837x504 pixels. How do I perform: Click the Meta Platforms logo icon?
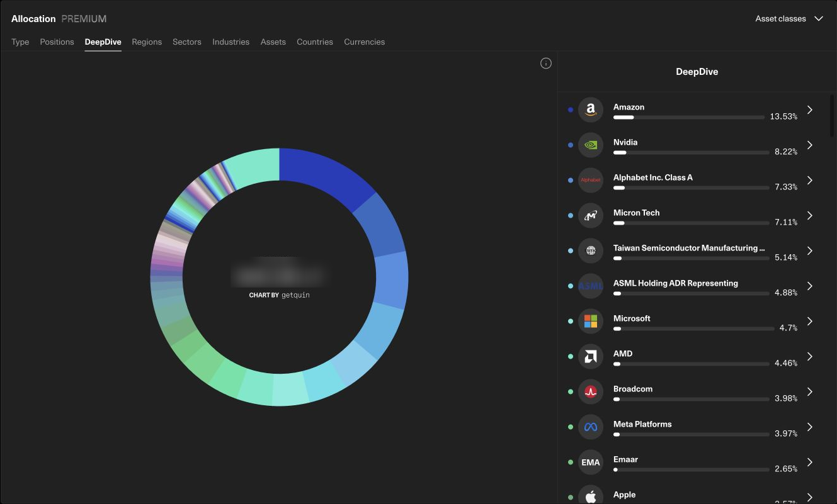click(591, 427)
